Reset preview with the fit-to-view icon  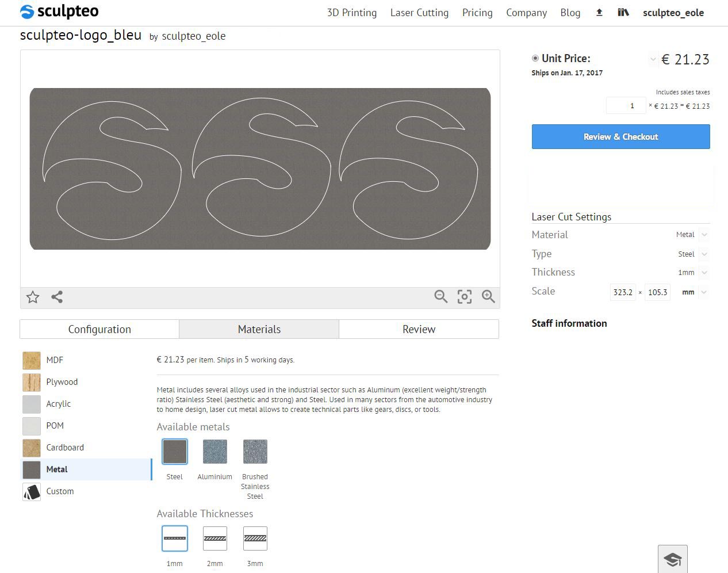tap(465, 296)
